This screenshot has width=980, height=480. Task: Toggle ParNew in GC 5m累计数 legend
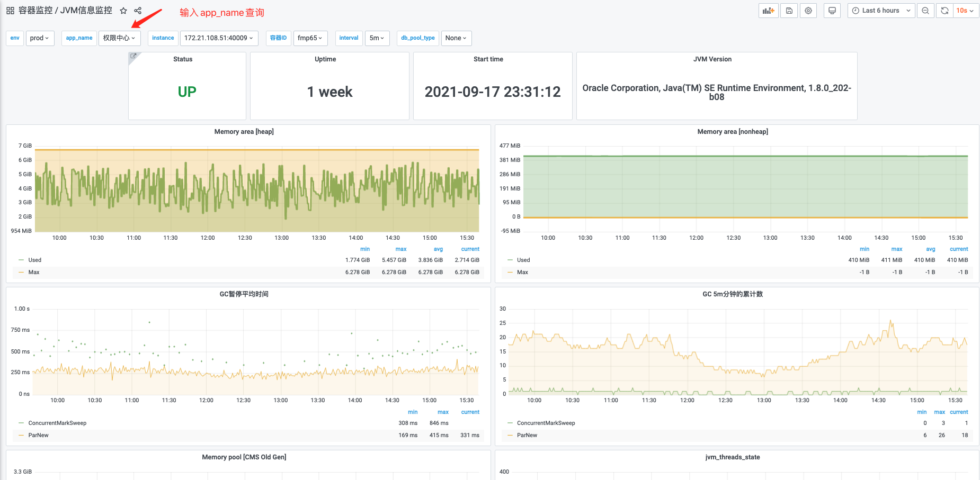coord(527,436)
